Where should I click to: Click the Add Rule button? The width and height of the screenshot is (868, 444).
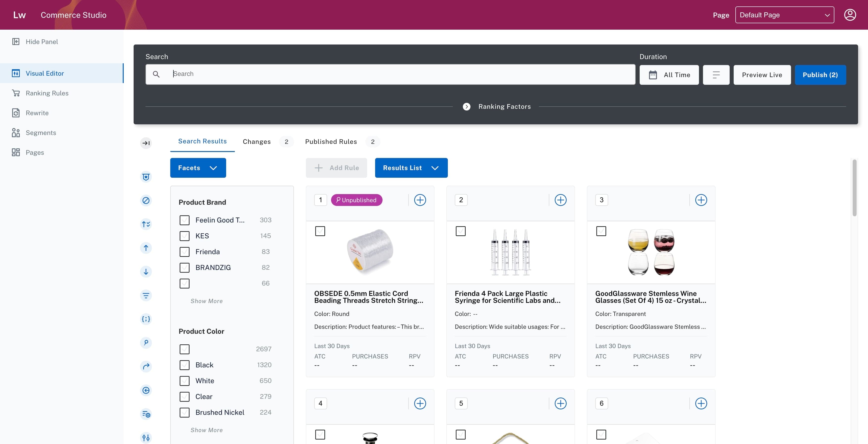336,168
